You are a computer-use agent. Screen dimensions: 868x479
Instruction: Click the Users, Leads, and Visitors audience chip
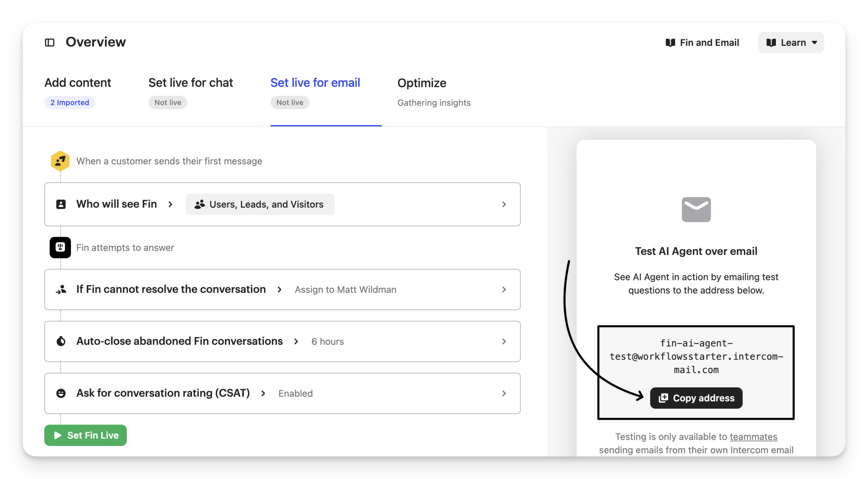point(260,204)
